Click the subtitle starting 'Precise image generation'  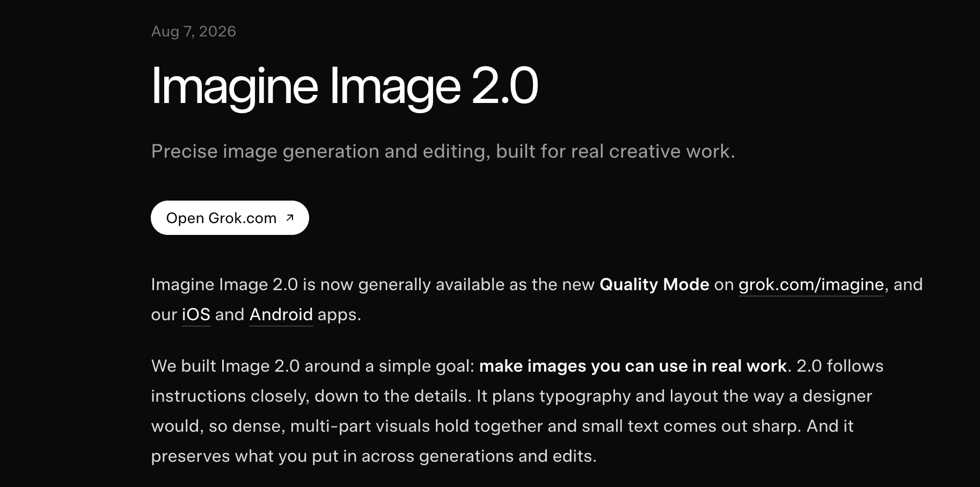[x=443, y=152]
